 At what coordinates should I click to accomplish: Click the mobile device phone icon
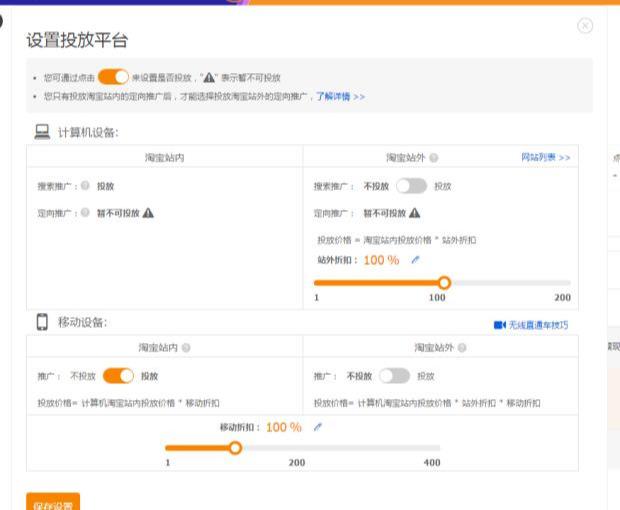click(x=42, y=322)
